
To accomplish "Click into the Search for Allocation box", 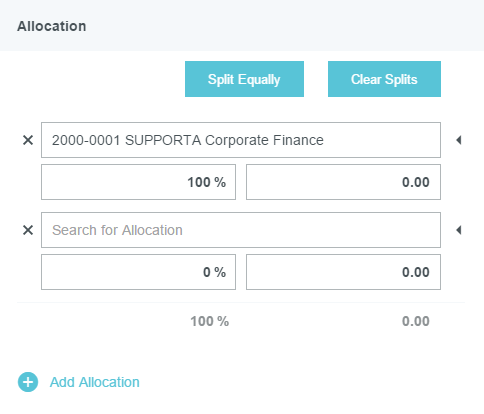I will (x=241, y=230).
